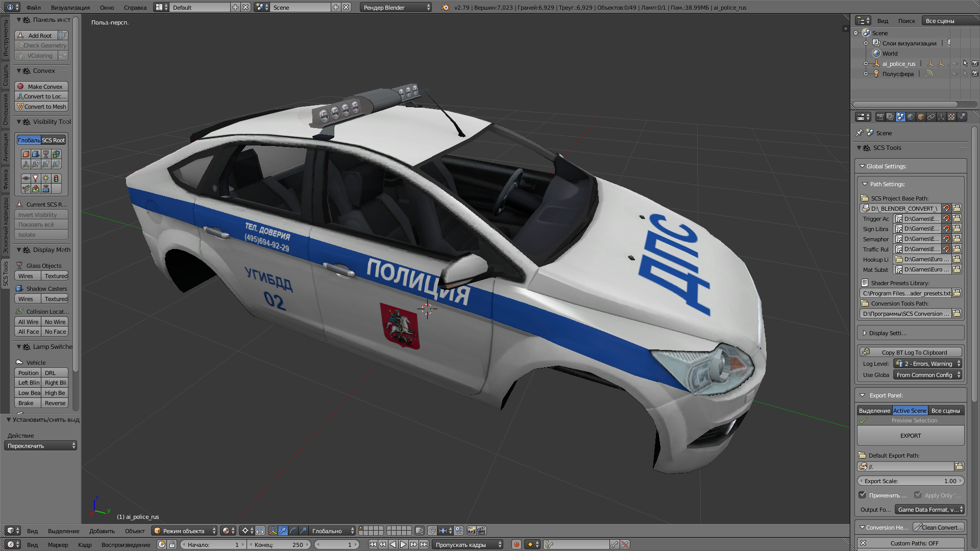The height and width of the screenshot is (551, 980).
Task: Select Глобально visibility scope toggle
Action: click(29, 140)
